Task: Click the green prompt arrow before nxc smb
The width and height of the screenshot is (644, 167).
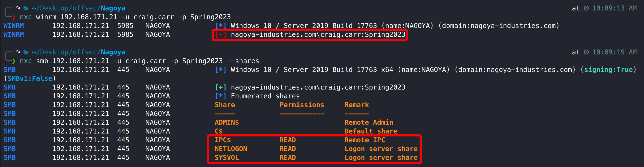Action: (x=14, y=61)
